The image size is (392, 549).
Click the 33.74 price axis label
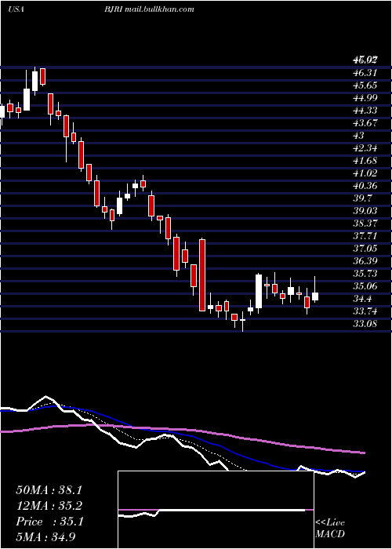click(x=366, y=311)
